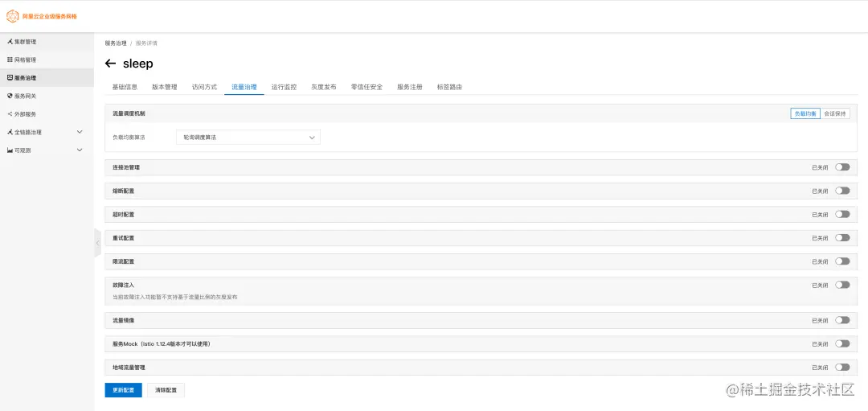The image size is (868, 411).
Task: Collapse the sidebar with the edge handle
Action: (x=97, y=243)
